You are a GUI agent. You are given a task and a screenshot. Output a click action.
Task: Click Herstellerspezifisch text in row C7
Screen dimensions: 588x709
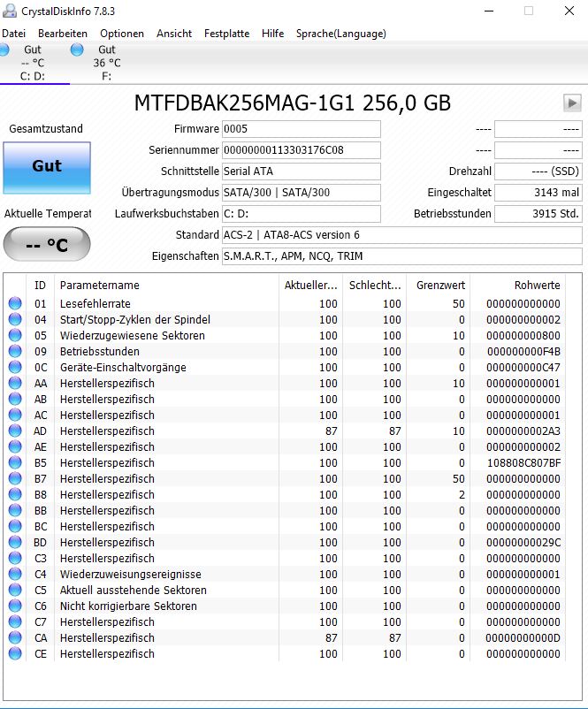[x=107, y=621]
